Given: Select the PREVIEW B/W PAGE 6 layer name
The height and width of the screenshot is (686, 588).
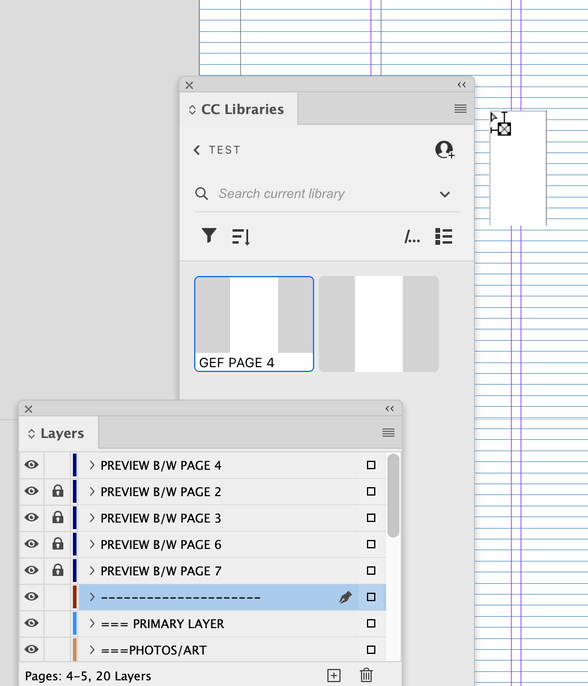Looking at the screenshot, I should click(x=161, y=545).
